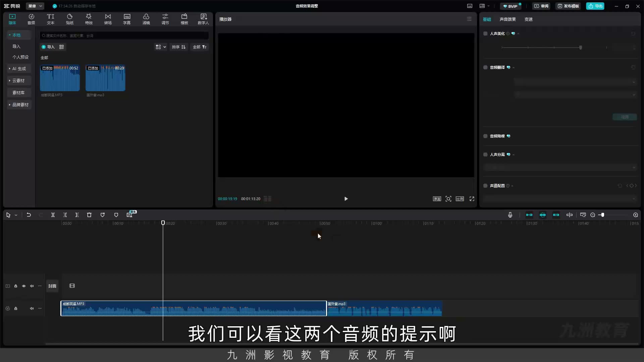The width and height of the screenshot is (644, 362).
Task: Open the 转场 (Transitions) tab
Action: (108, 19)
